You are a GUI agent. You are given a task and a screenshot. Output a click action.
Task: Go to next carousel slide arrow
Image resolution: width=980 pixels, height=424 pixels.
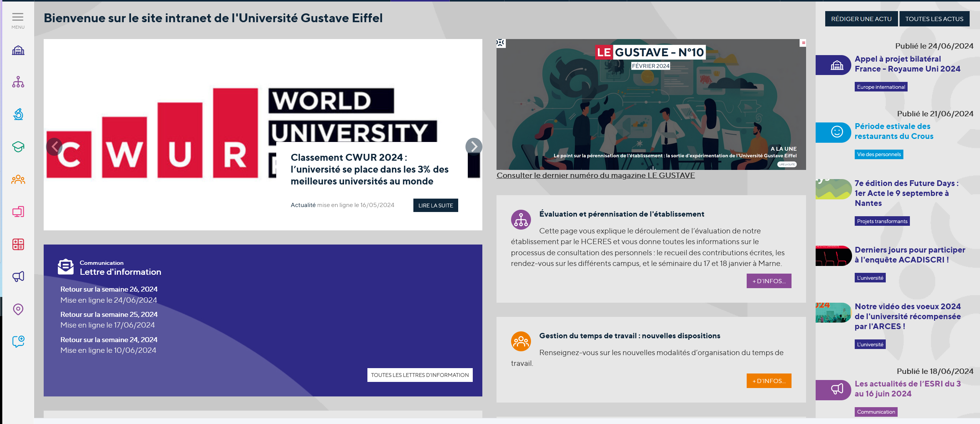474,146
